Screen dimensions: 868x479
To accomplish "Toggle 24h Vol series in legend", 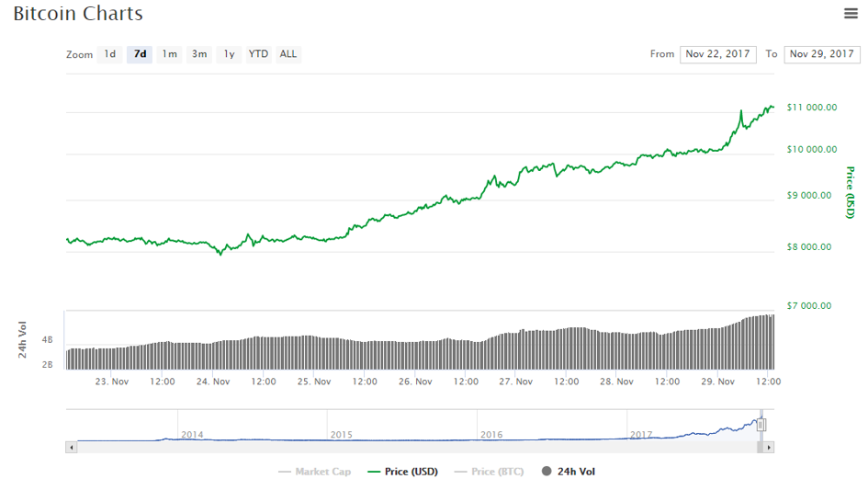I will [568, 472].
